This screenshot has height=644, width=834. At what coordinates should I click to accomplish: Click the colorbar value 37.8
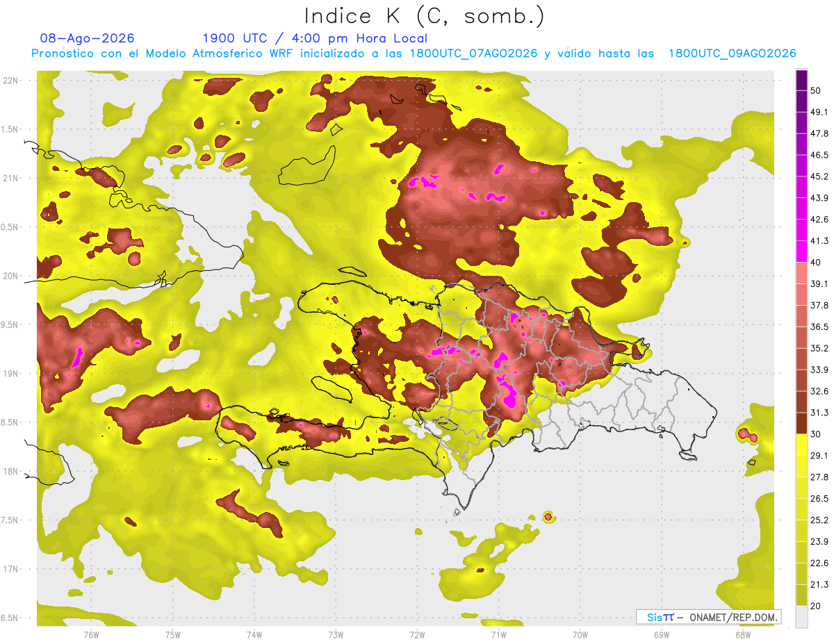point(820,305)
